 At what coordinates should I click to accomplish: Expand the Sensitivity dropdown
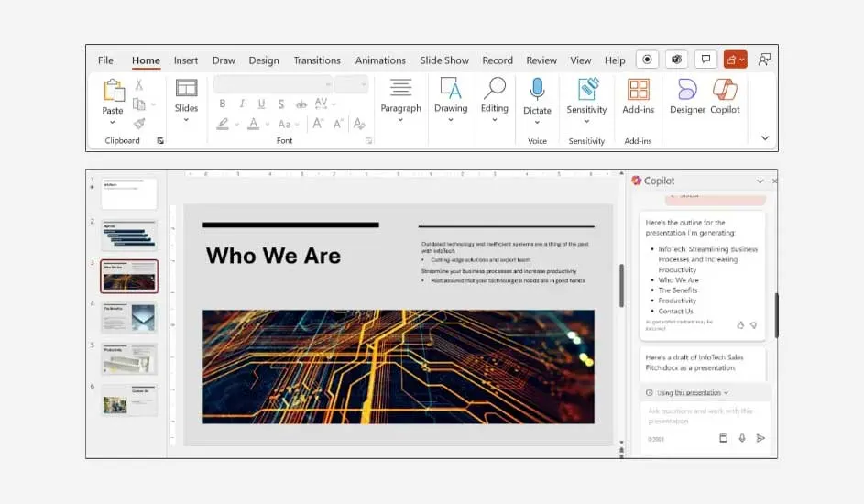586,121
